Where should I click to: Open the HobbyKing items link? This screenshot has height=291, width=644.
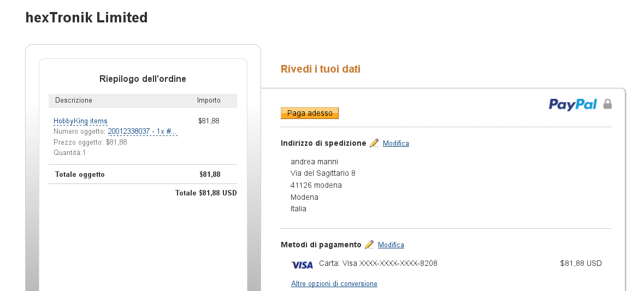80,121
